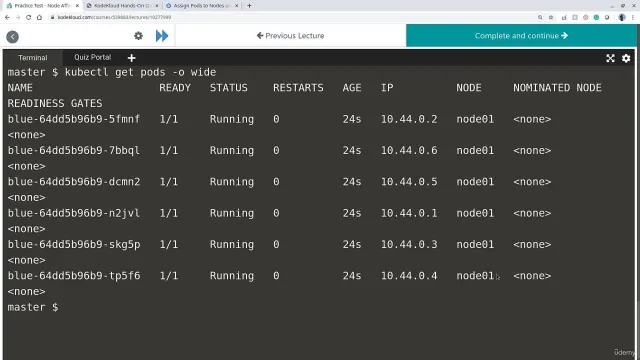This screenshot has width=640, height=360.
Task: Open the browser profile avatar
Action: 622,18
